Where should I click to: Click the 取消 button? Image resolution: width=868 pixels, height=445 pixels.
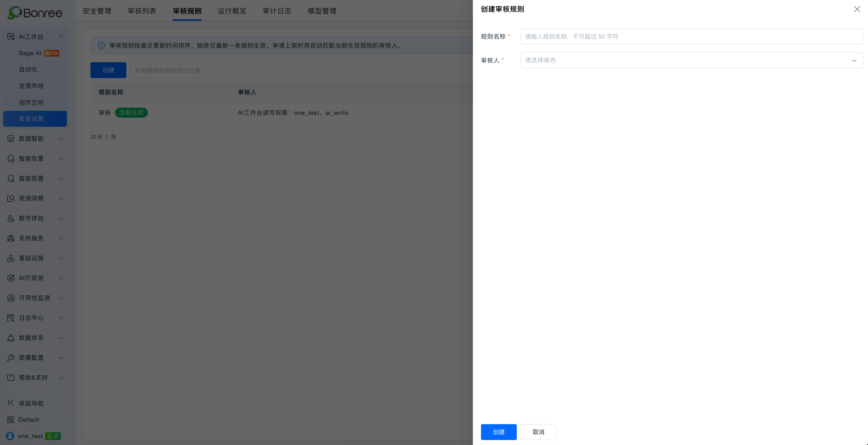click(x=539, y=432)
